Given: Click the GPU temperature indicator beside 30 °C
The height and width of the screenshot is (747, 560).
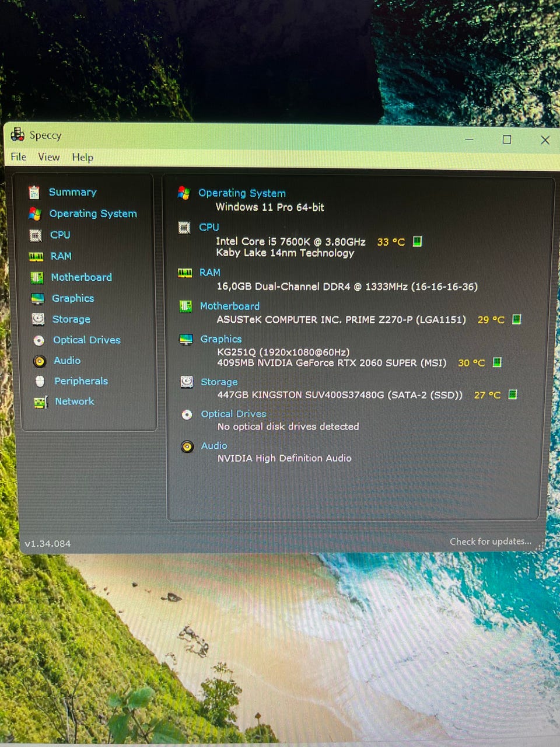Looking at the screenshot, I should pos(497,362).
